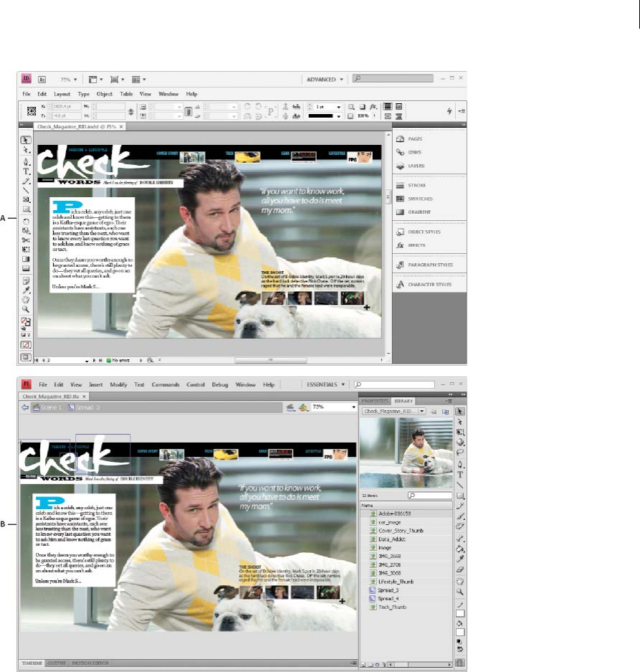Click the Flash library search field
This screenshot has width=640, height=672.
tap(430, 496)
